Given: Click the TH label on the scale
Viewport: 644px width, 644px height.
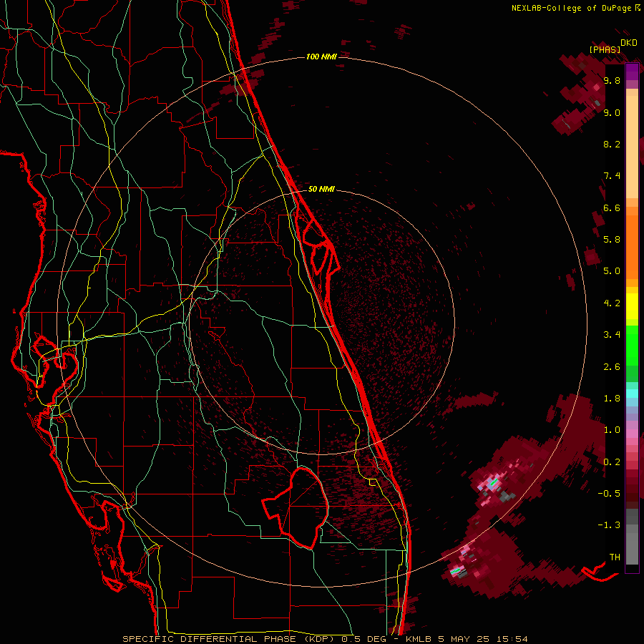Looking at the screenshot, I should 615,557.
